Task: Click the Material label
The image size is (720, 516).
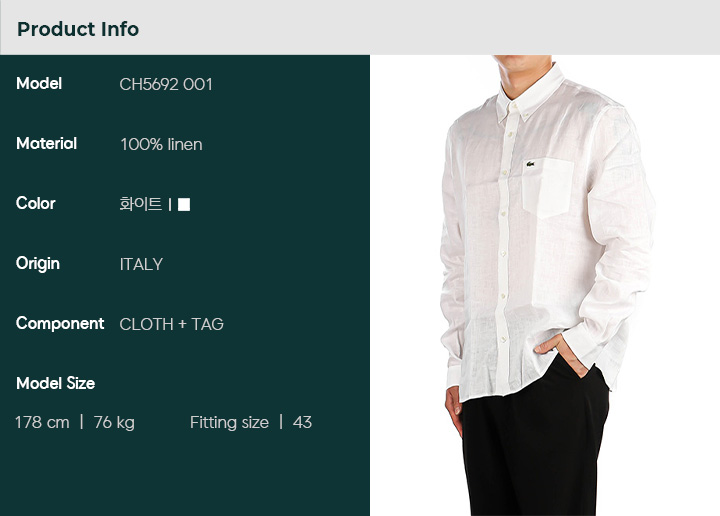Action: [x=46, y=144]
